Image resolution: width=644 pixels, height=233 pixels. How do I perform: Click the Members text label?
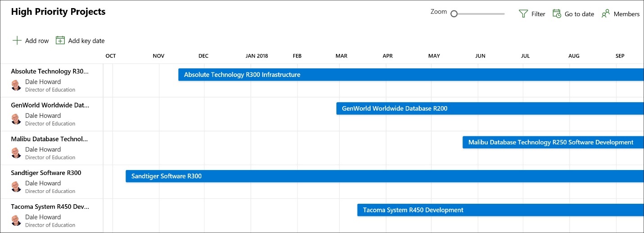(626, 14)
